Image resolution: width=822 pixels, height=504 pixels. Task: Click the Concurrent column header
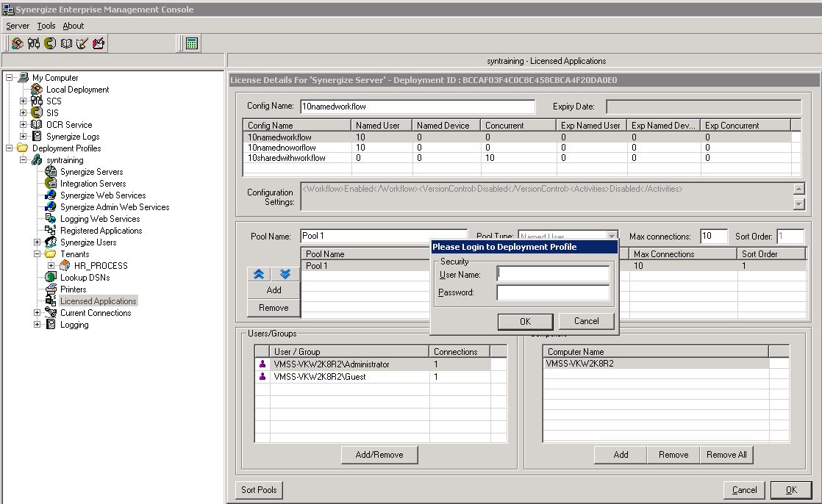click(518, 125)
